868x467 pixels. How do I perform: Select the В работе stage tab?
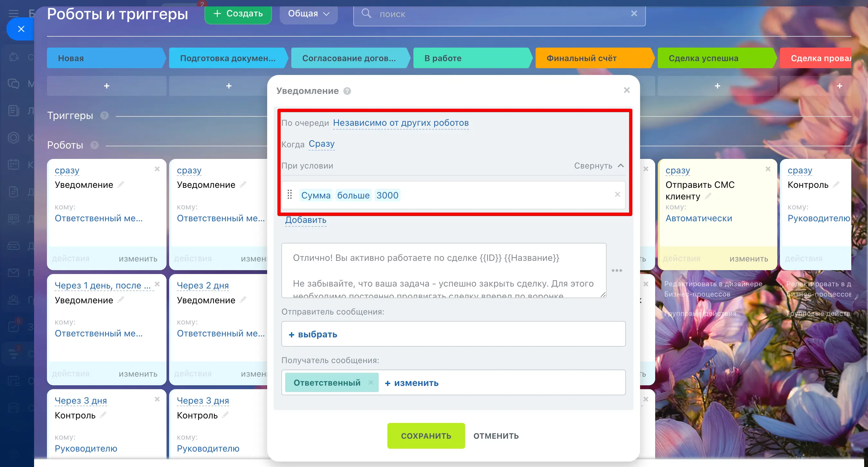(x=472, y=58)
